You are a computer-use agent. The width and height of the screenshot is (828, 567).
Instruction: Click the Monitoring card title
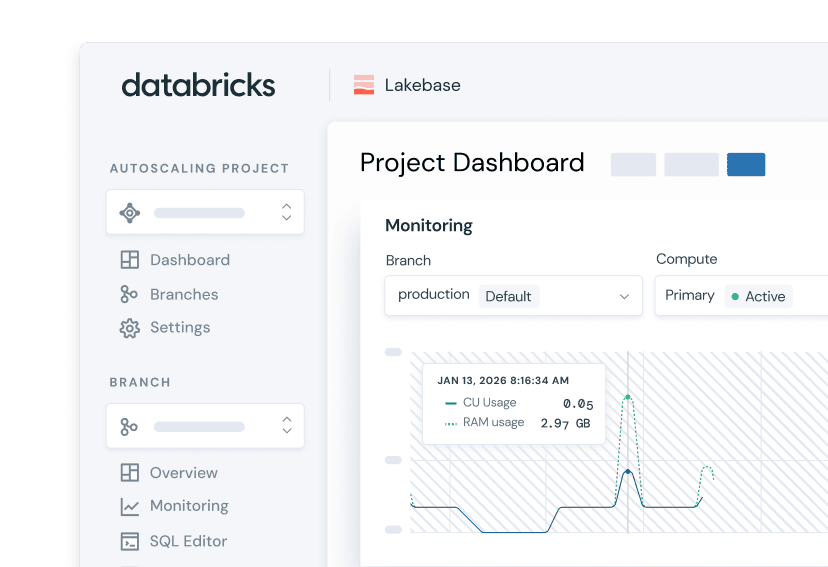point(429,225)
